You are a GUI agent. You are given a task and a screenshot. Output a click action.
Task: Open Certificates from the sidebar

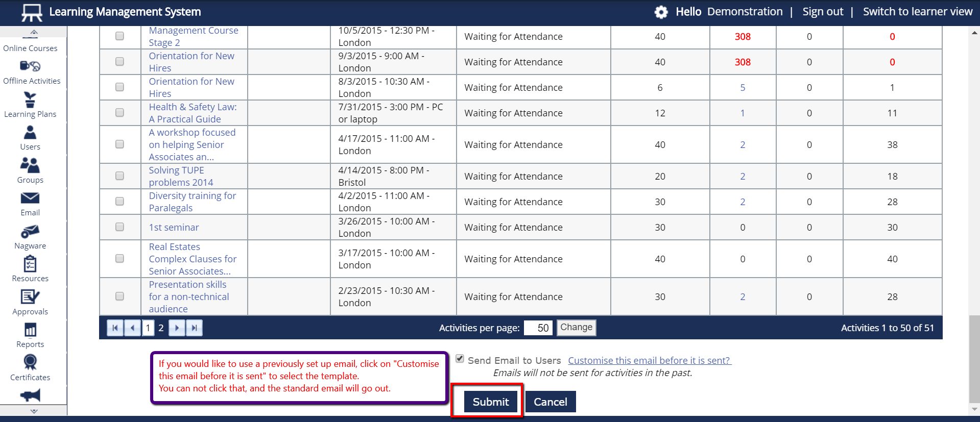[30, 362]
